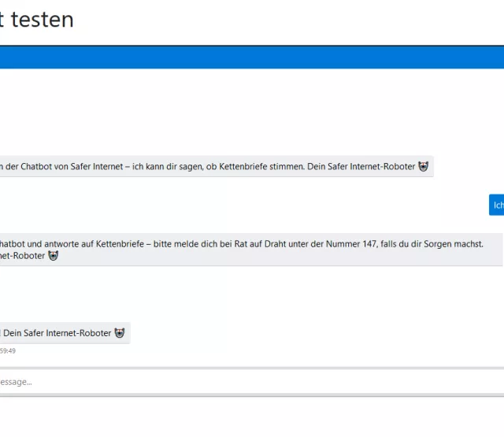
Task: Click robot emoji in the Kettenbriefe stimmen message
Action: (x=424, y=166)
